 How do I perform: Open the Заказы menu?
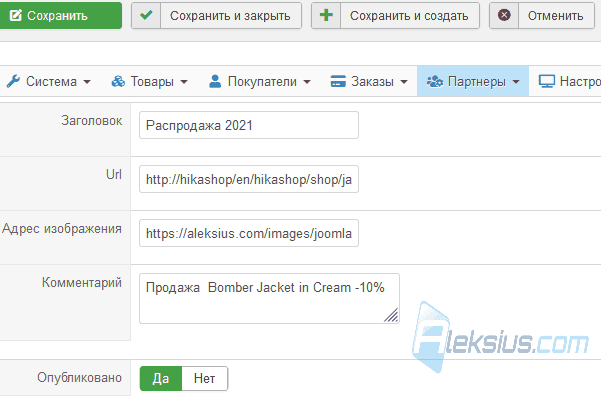[x=368, y=81]
